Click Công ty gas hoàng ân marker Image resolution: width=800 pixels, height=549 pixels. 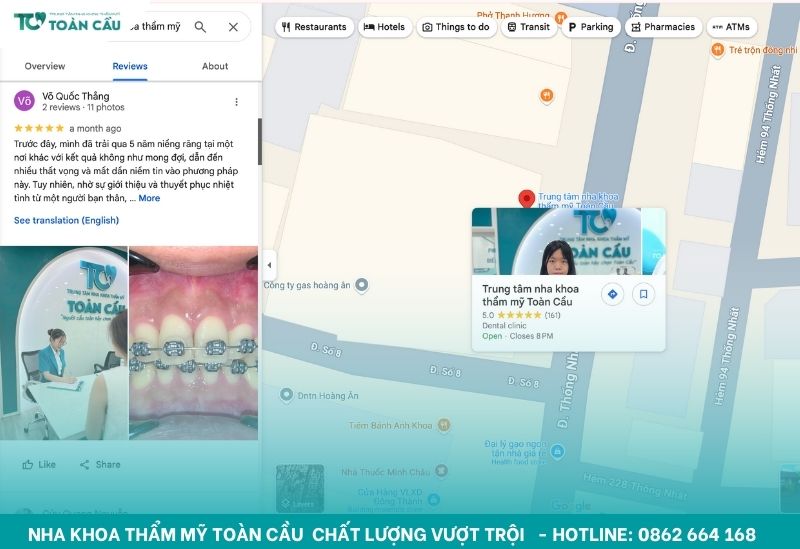[x=362, y=285]
